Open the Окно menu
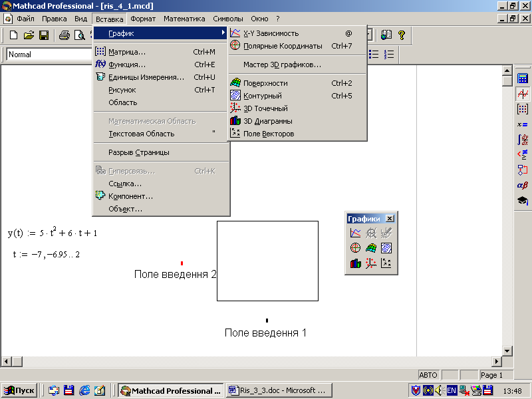Screen dimensions: 532x399 pyautogui.click(x=259, y=19)
